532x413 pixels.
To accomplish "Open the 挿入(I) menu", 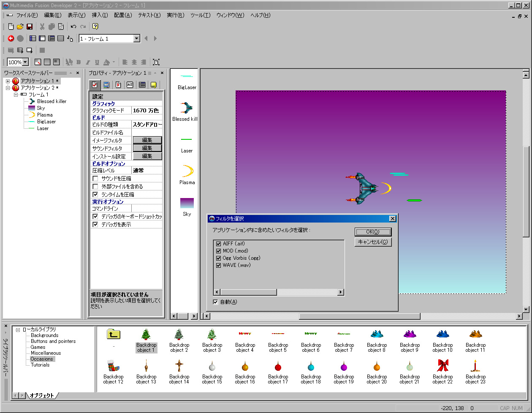I will point(100,15).
